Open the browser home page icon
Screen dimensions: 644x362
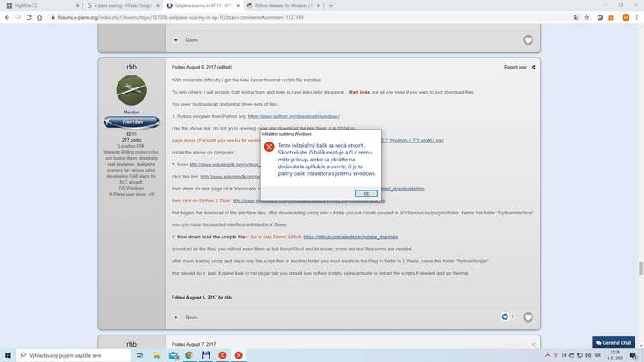tap(39, 18)
